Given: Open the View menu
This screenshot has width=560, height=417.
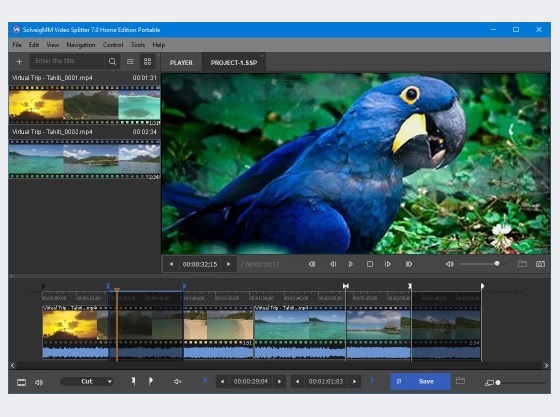Looking at the screenshot, I should coord(52,45).
